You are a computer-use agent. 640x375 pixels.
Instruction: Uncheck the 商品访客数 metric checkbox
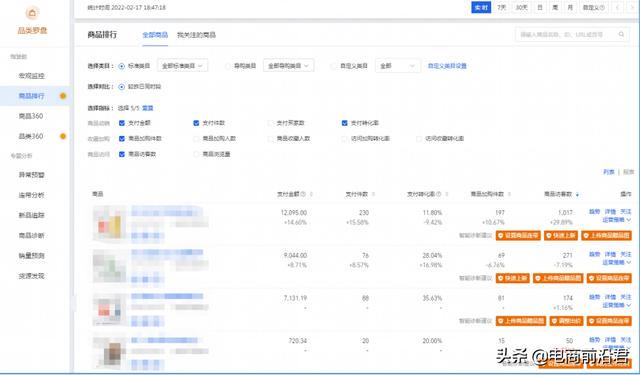tap(122, 154)
